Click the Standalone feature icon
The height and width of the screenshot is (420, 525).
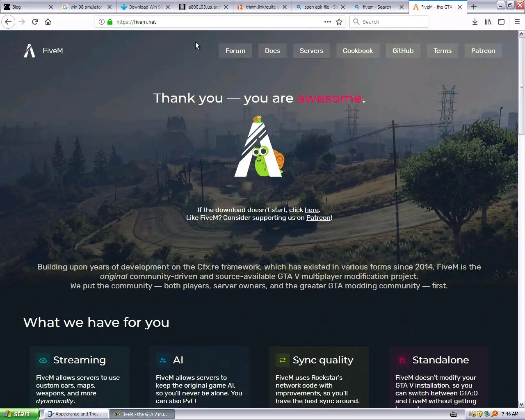pos(402,360)
